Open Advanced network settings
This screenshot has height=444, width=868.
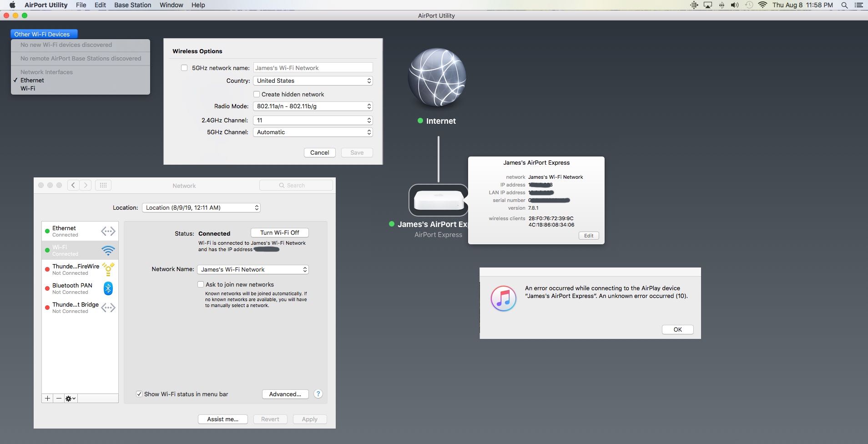(x=285, y=394)
